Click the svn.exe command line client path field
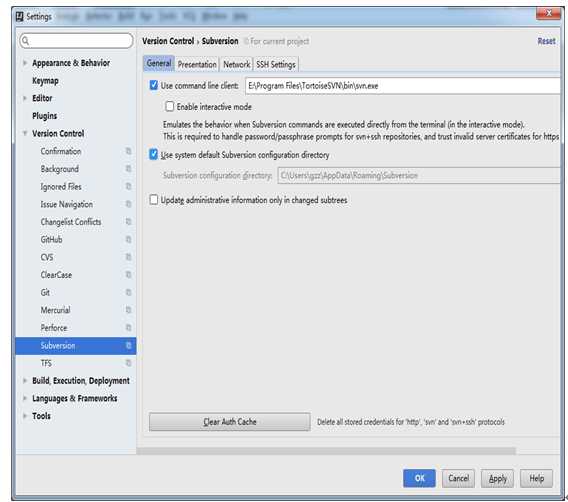The width and height of the screenshot is (568, 502). pyautogui.click(x=403, y=86)
